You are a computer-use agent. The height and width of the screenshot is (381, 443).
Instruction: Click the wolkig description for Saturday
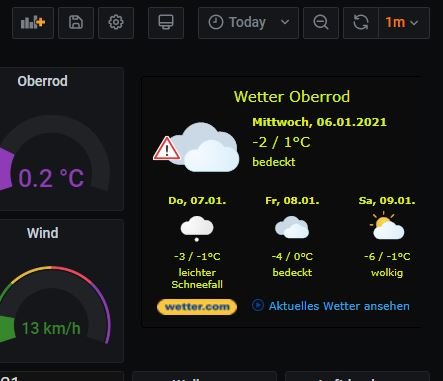[x=387, y=273]
